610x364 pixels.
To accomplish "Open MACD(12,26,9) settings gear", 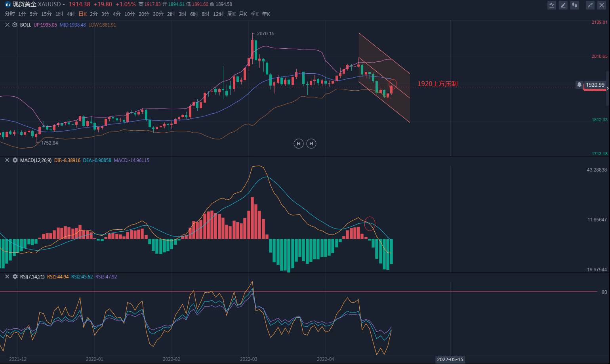I will [x=15, y=160].
